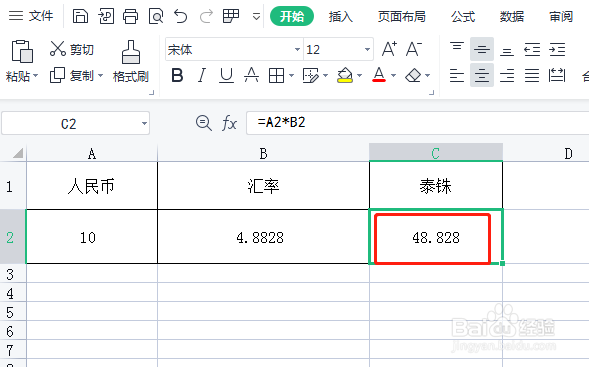Click cell containing 4.8828
Viewport: 589px width, 367px height.
pyautogui.click(x=263, y=237)
